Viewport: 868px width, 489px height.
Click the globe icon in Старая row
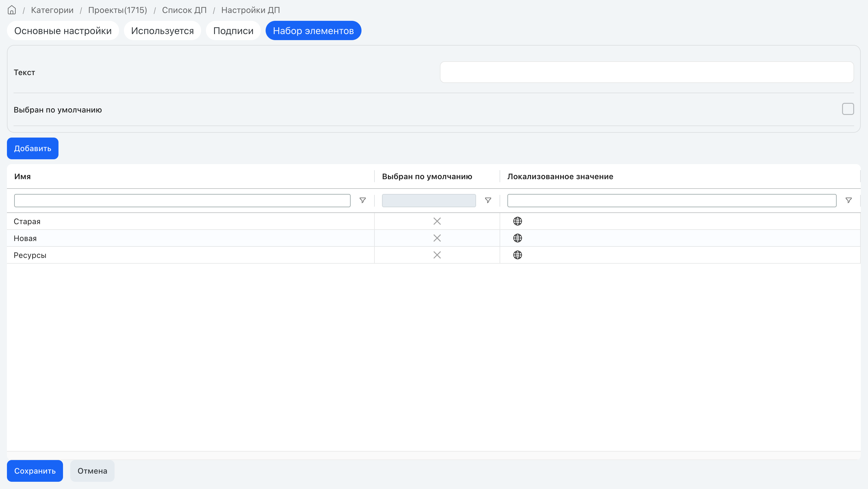point(518,221)
